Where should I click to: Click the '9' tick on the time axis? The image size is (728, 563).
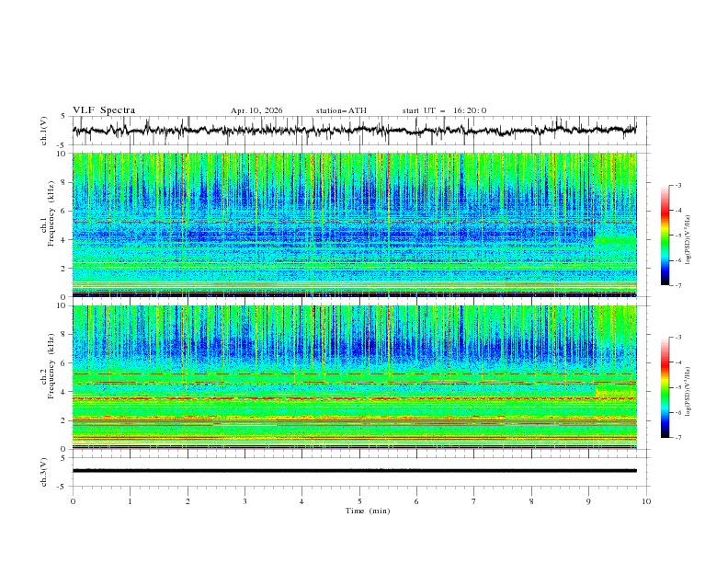pyautogui.click(x=588, y=501)
